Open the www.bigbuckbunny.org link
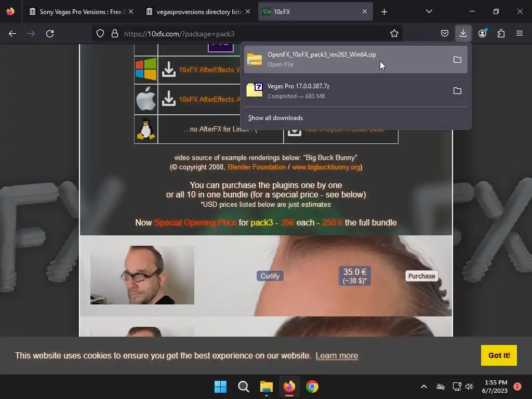Viewport: 532px width, 399px height. 326,167
